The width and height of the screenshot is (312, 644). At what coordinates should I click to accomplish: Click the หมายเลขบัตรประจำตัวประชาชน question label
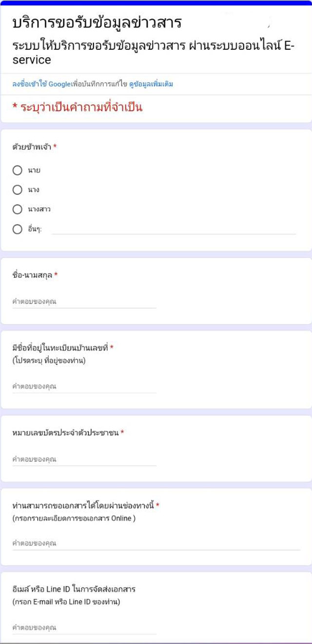[x=66, y=433]
